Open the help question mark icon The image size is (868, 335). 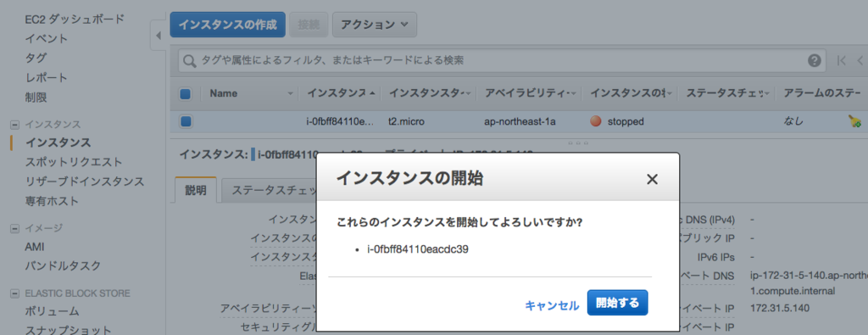(815, 60)
